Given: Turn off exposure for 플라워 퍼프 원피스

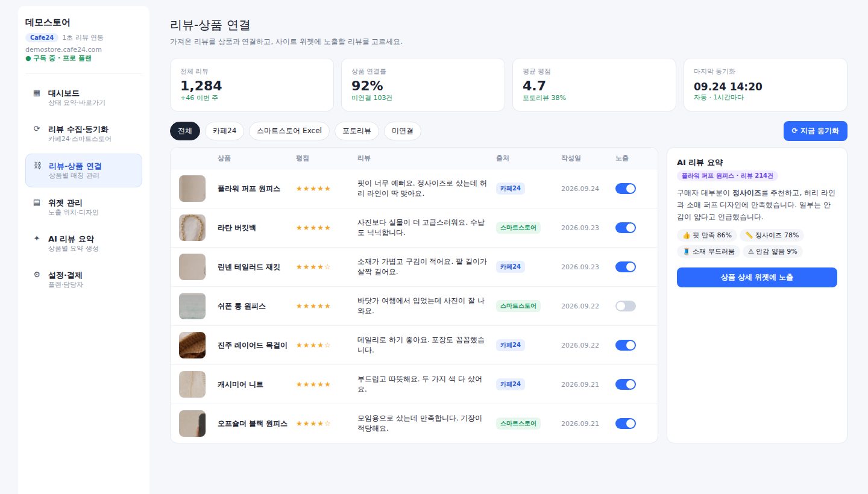Looking at the screenshot, I should click(626, 189).
